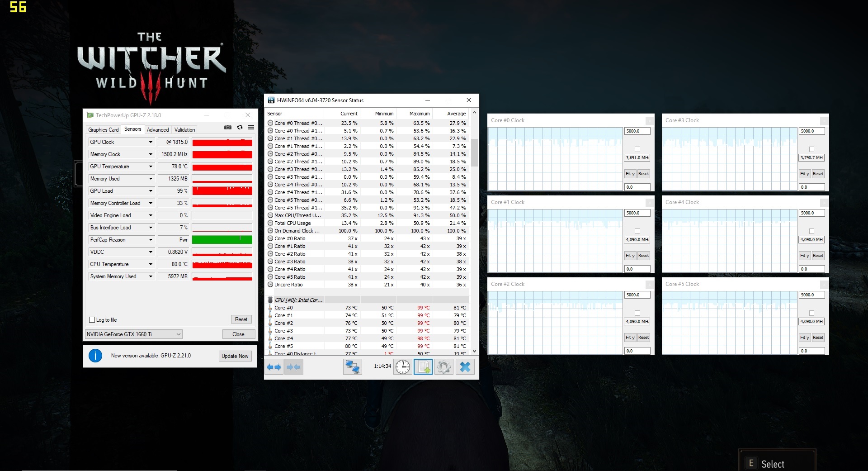This screenshot has height=471, width=868.
Task: Open HWiNFO sensor settings gear icon
Action: click(443, 367)
